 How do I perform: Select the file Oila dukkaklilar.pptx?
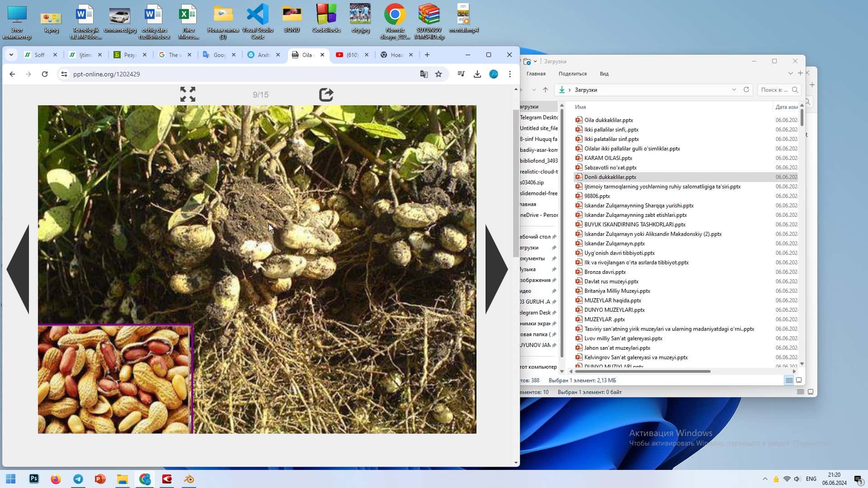(609, 120)
